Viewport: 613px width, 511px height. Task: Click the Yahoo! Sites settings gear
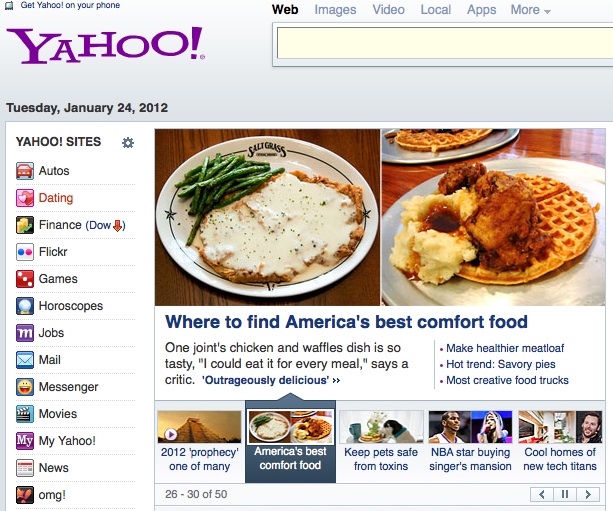[128, 143]
